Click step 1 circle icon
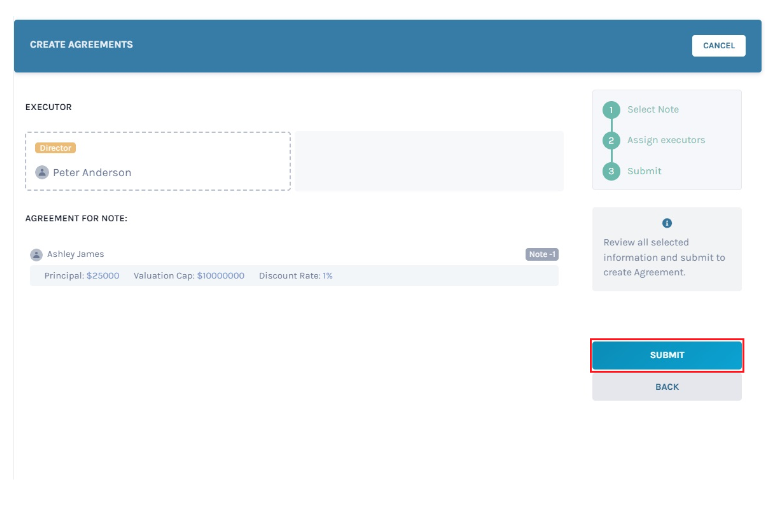Screen dimensions: 773x518 point(611,109)
